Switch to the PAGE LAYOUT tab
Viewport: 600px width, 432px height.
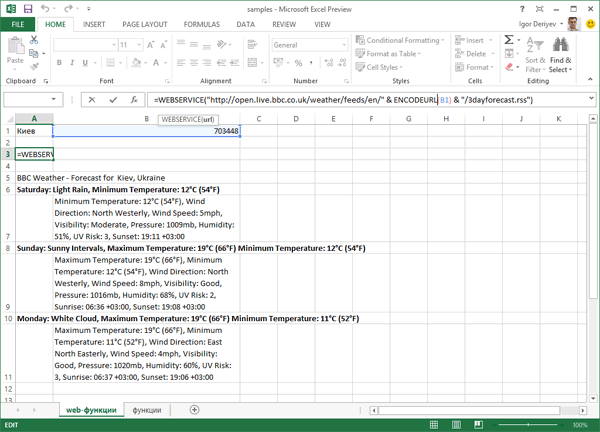(x=145, y=24)
